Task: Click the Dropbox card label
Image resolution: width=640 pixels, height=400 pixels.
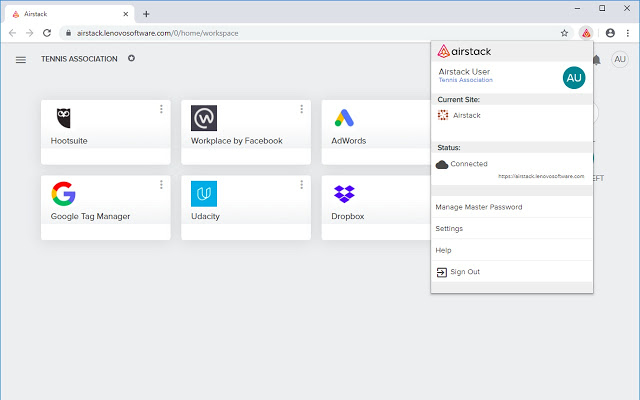Action: point(348,216)
